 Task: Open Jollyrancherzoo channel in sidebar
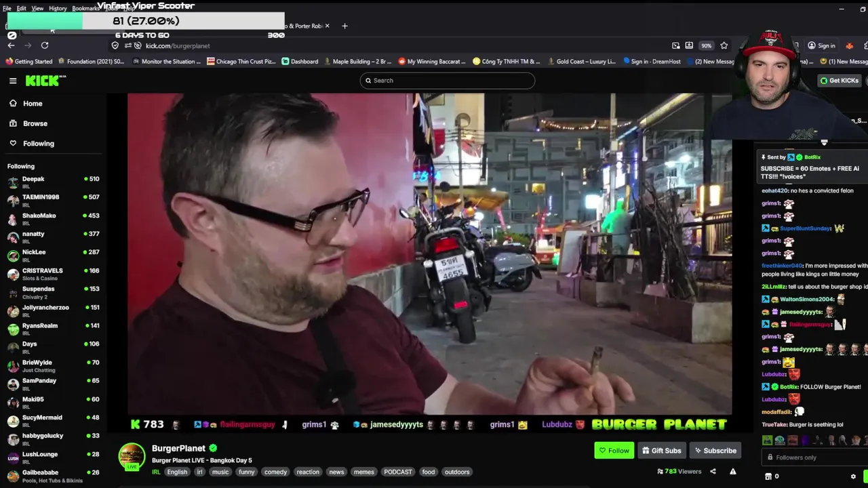(x=53, y=310)
